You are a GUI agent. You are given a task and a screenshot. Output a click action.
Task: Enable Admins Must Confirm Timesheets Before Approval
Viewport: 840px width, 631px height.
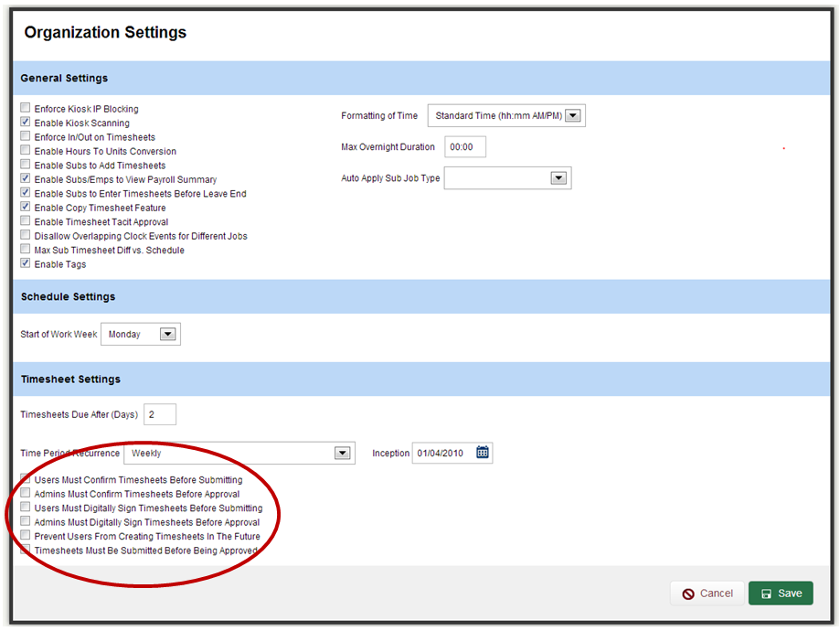click(x=26, y=493)
